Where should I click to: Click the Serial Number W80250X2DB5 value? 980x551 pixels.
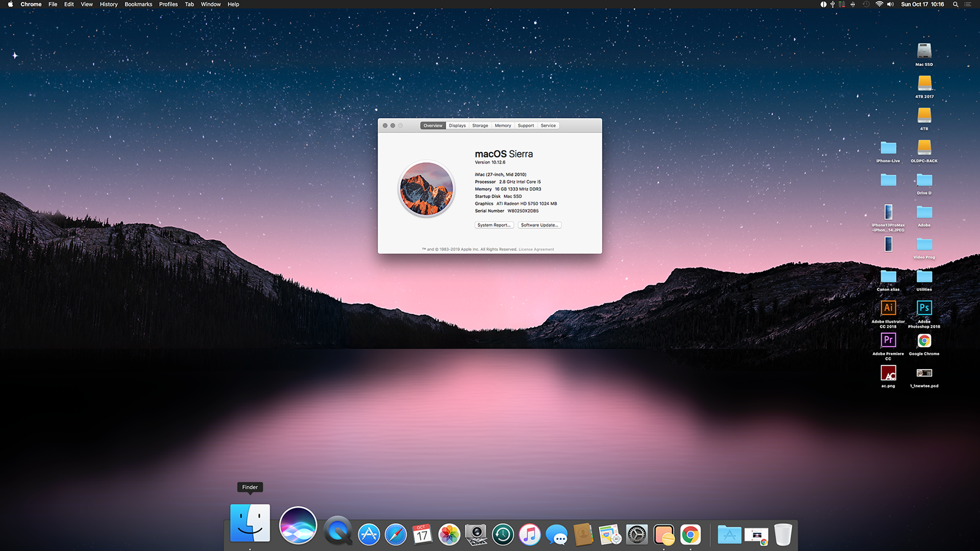click(x=523, y=211)
